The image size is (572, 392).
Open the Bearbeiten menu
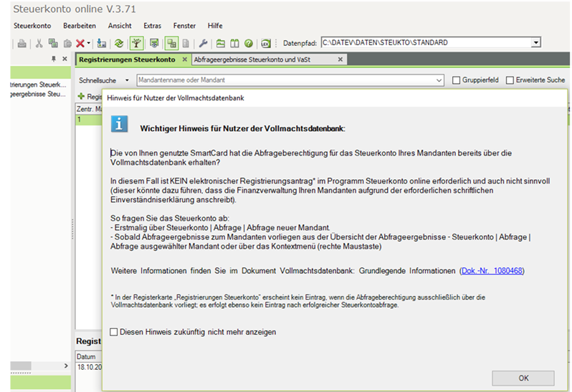[80, 26]
